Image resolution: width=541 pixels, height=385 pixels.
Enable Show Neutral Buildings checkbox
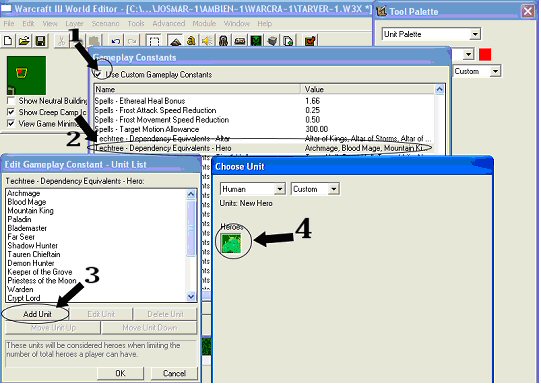click(11, 101)
